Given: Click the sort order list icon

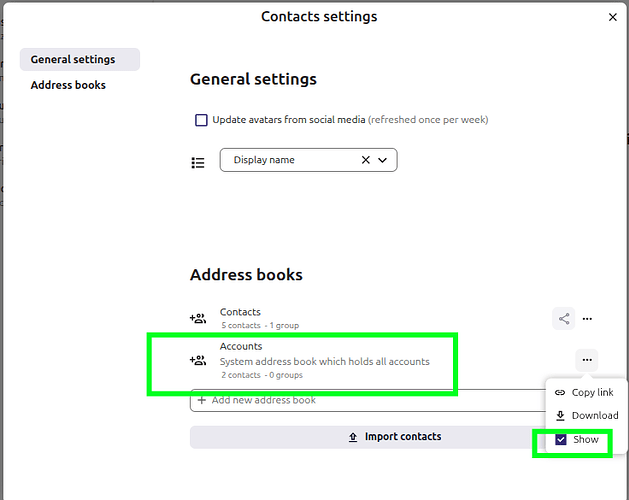Looking at the screenshot, I should [x=198, y=161].
